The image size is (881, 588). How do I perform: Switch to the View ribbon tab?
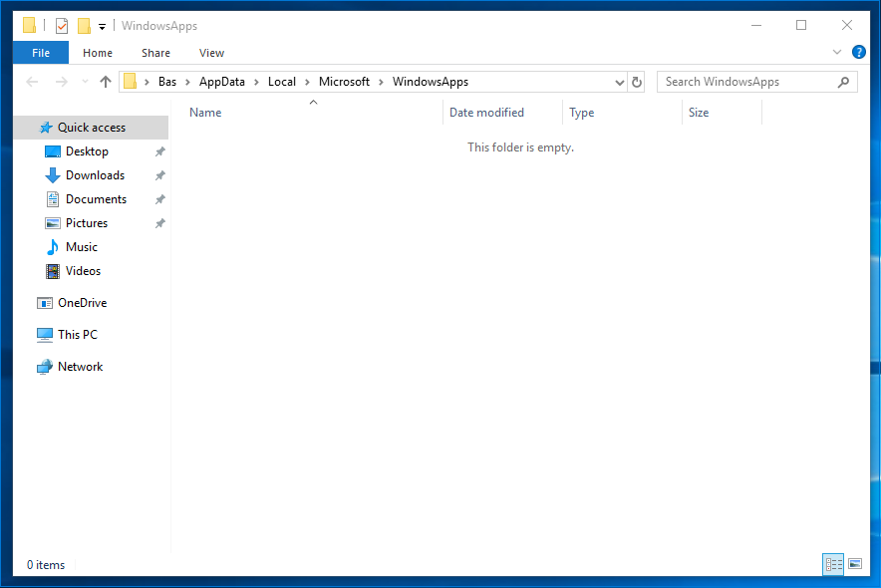coord(211,53)
